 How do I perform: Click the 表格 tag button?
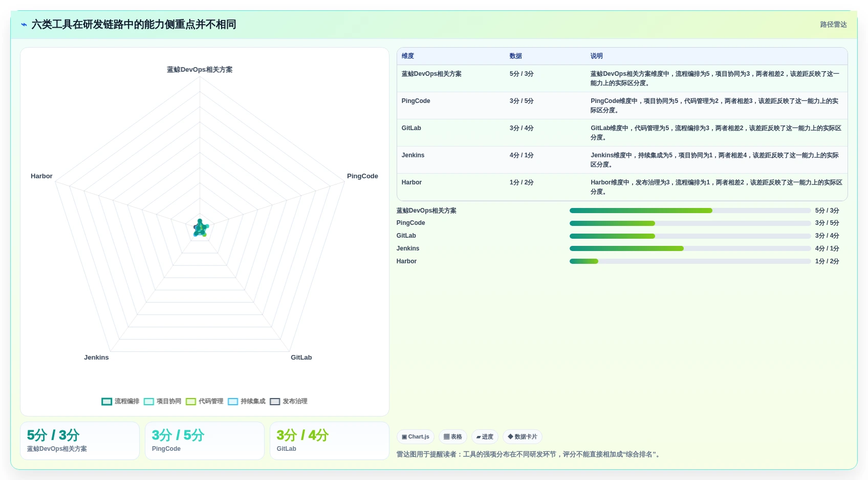tap(453, 437)
